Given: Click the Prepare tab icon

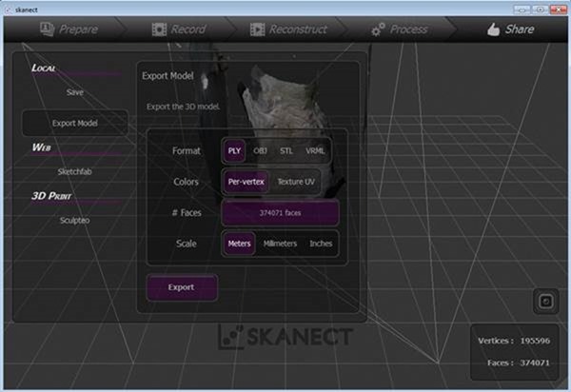Looking at the screenshot, I should pyautogui.click(x=47, y=29).
